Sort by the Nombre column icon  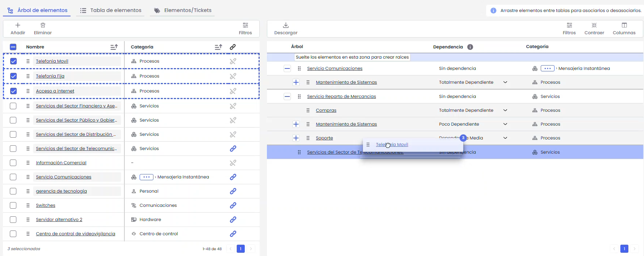point(114,47)
